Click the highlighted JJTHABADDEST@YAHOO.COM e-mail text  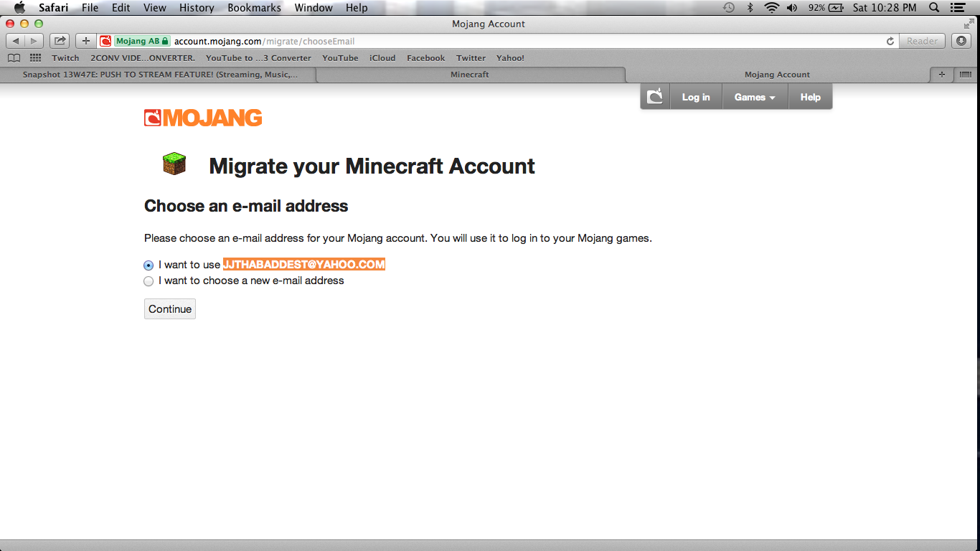pyautogui.click(x=304, y=265)
